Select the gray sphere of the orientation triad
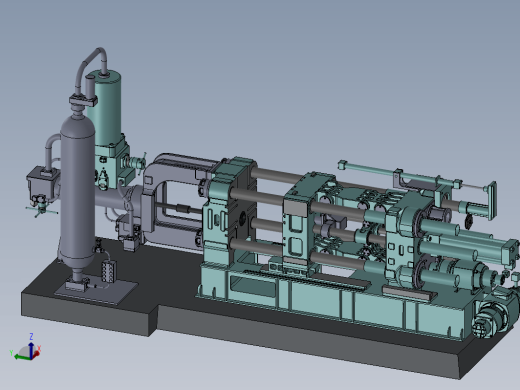 [25, 352]
